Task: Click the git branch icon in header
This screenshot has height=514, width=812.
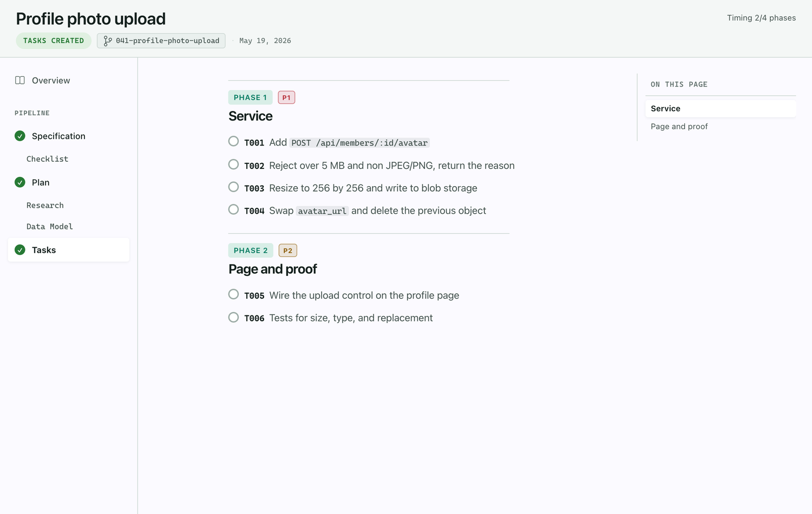Action: 108,41
